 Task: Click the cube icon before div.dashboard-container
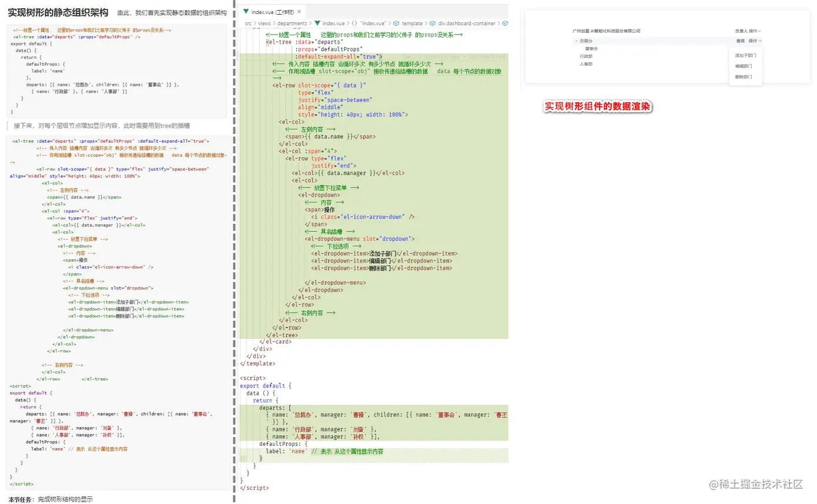coord(433,23)
